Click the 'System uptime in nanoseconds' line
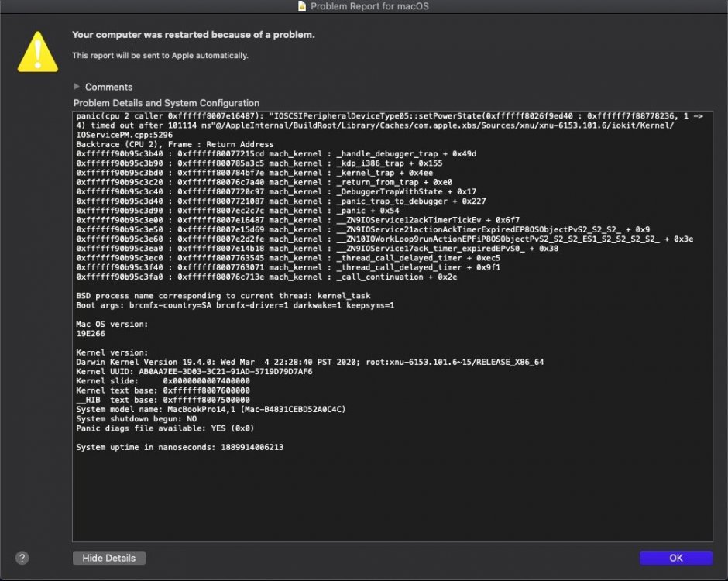728x581 pixels. [x=180, y=447]
